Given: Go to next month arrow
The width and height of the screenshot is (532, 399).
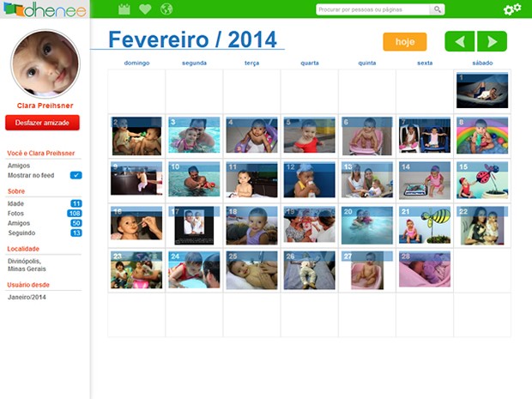Looking at the screenshot, I should click(x=492, y=41).
